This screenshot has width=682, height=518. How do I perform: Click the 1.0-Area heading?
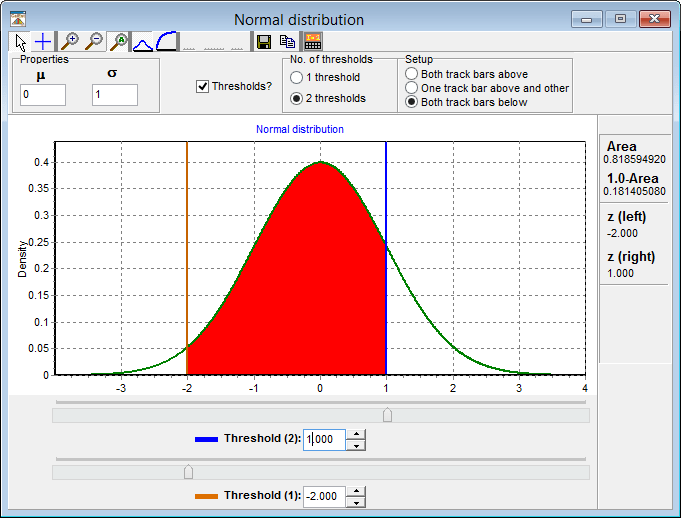click(x=633, y=178)
